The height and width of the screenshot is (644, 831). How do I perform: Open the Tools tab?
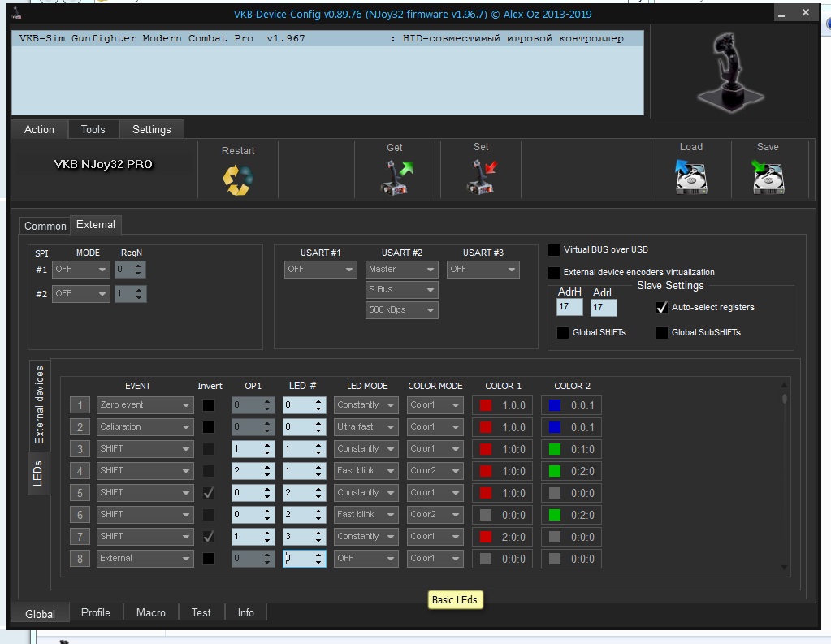[93, 129]
